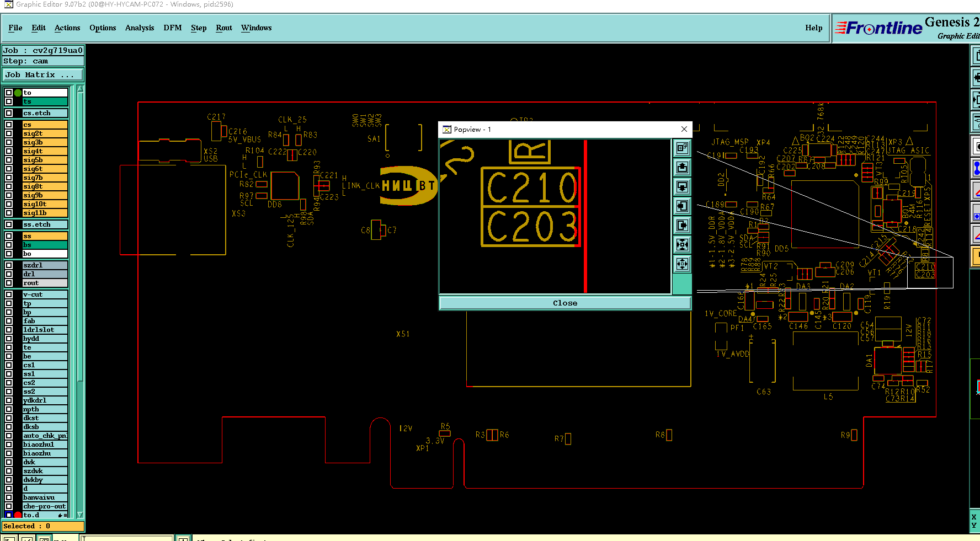Toggle checkbox for layer ss.etch
The image size is (980, 541).
(9, 224)
